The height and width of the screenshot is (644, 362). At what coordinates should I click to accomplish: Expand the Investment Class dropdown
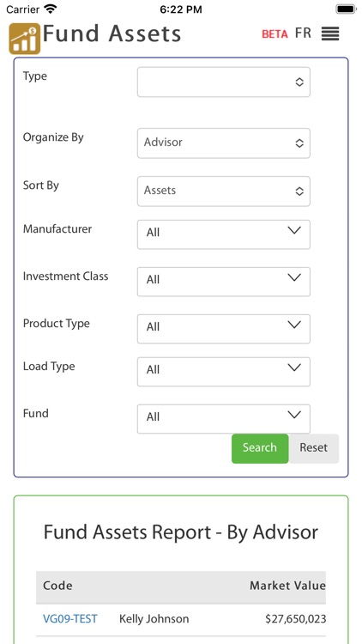click(224, 282)
